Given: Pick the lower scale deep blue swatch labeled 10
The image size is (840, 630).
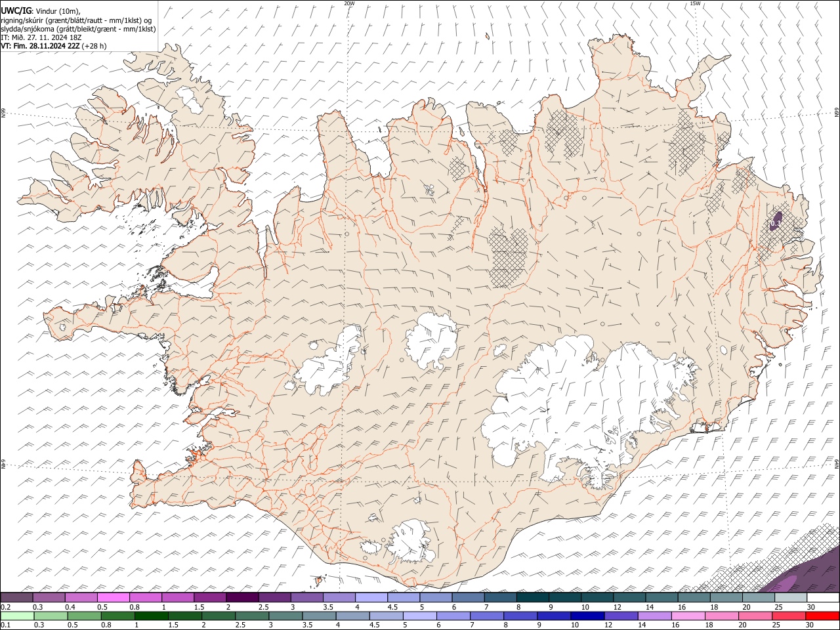Looking at the screenshot, I should [587, 616].
